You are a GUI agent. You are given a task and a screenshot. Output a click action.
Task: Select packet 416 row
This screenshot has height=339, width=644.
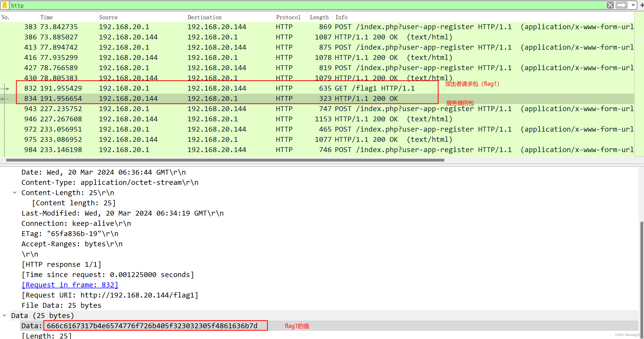tap(317, 58)
